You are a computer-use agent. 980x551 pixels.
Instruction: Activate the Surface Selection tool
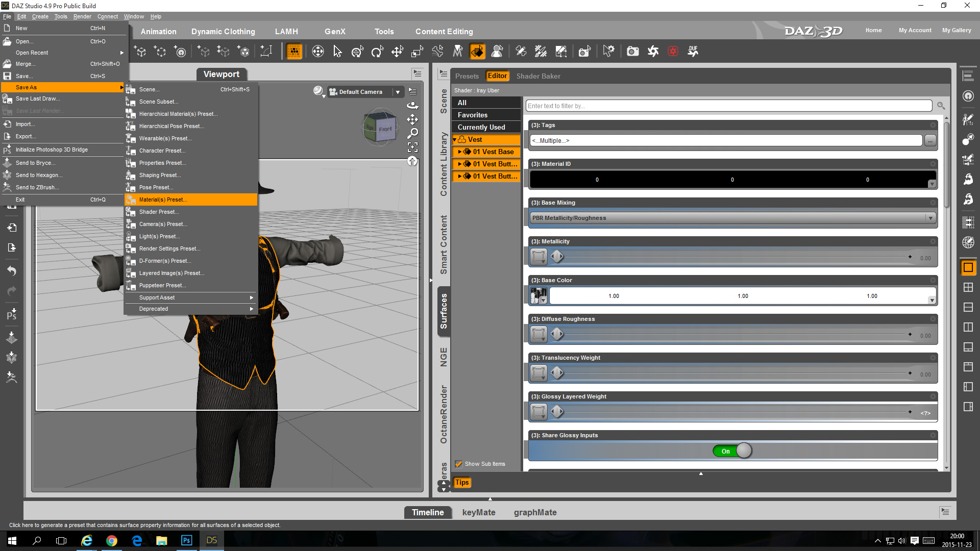click(x=477, y=52)
